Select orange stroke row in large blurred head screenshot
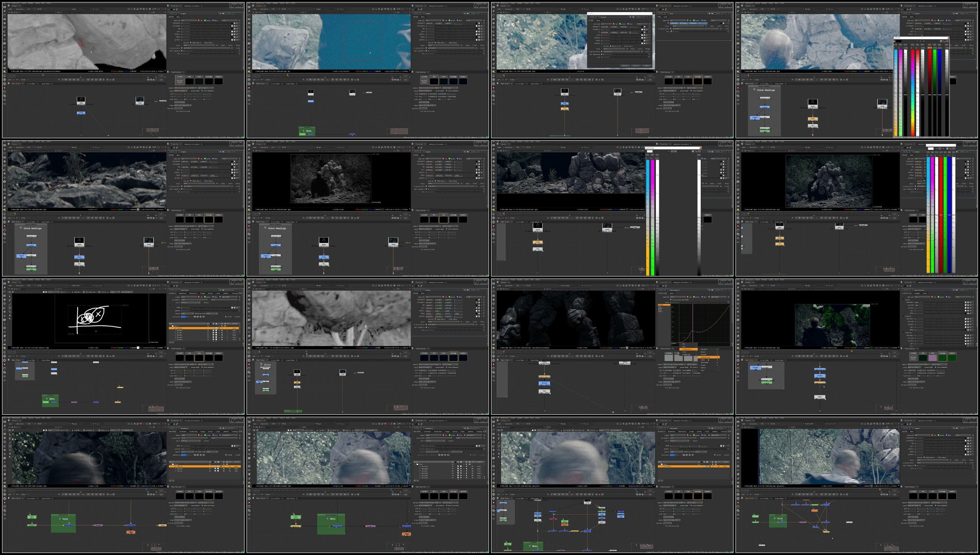Viewport: 980px width, 555px height. (x=694, y=466)
